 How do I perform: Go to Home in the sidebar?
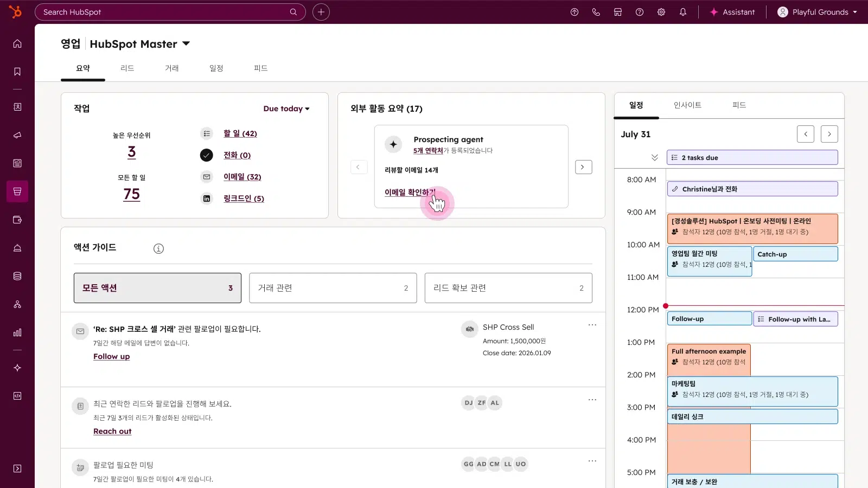[x=17, y=43]
